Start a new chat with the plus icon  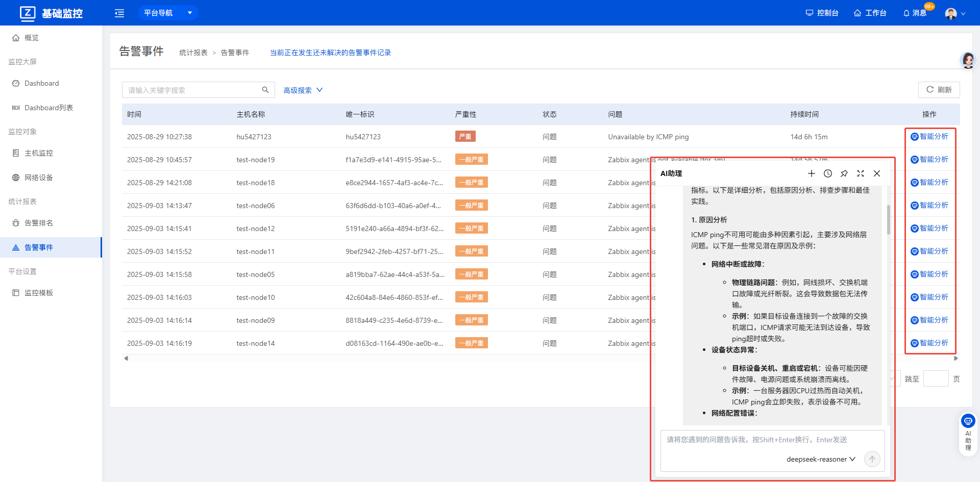(x=811, y=173)
